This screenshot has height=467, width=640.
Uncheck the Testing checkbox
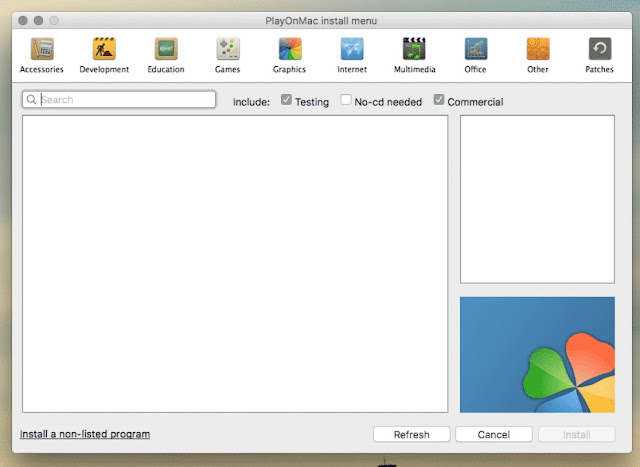click(x=286, y=100)
